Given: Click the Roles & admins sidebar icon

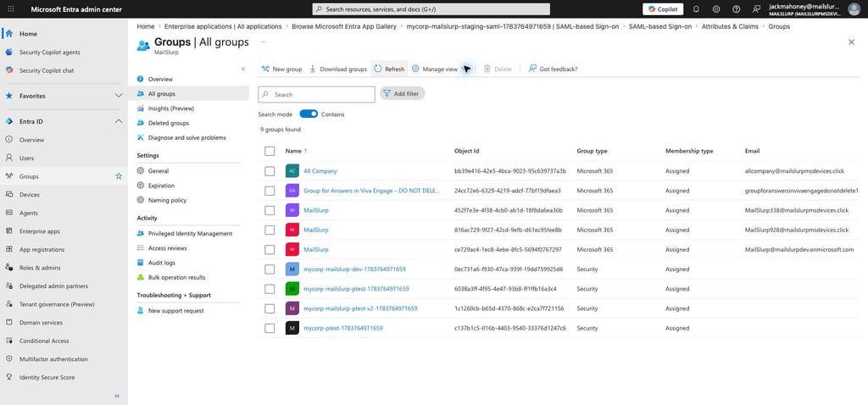Looking at the screenshot, I should (8, 268).
